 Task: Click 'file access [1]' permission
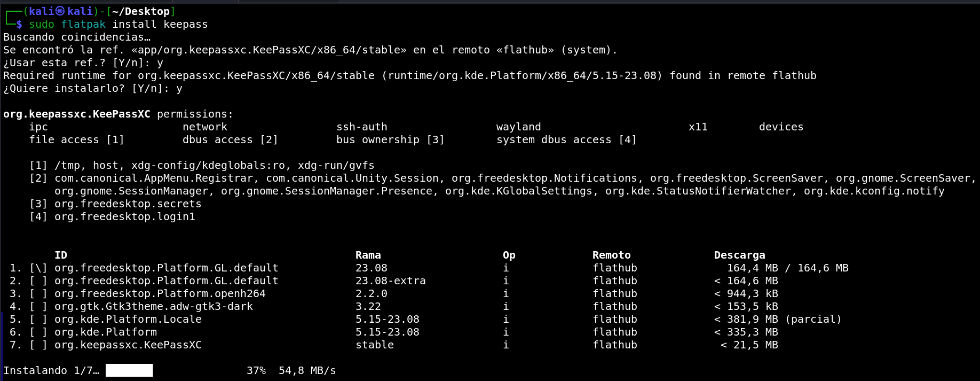(x=77, y=139)
